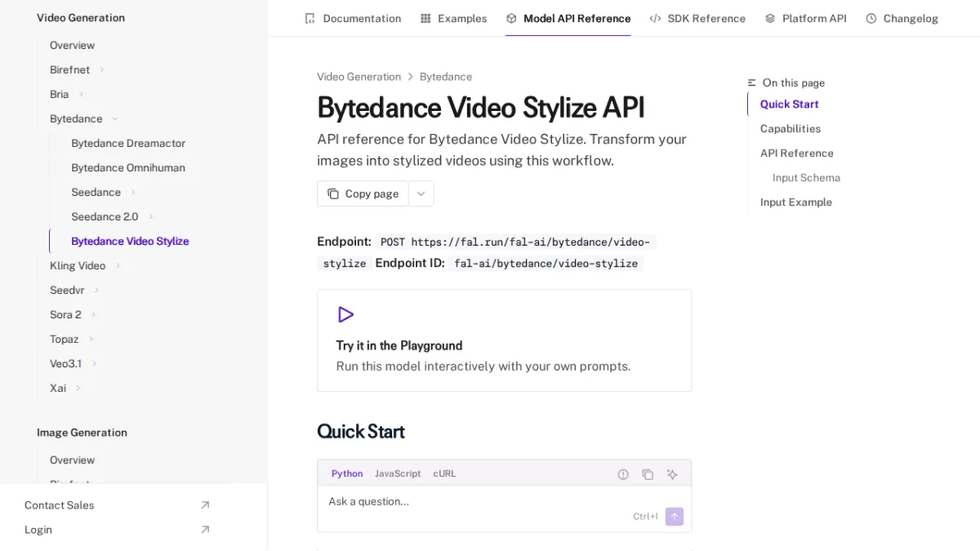
Task: Send question with the purple arrow button
Action: [x=675, y=517]
